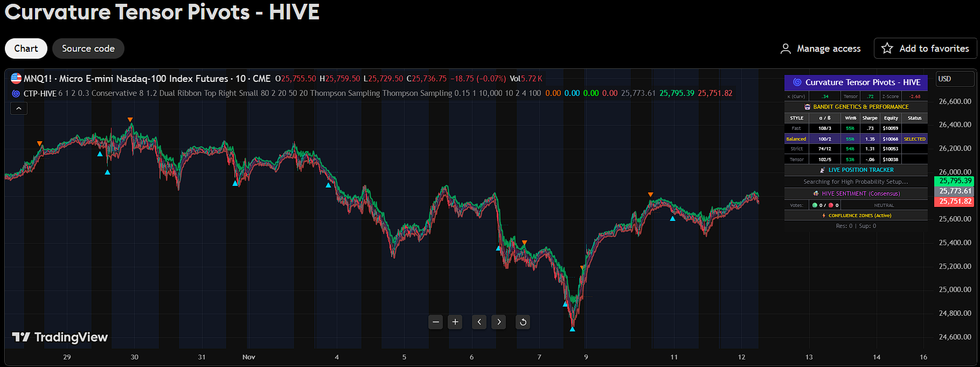The width and height of the screenshot is (980, 367).
Task: Click the 26,000.00 price axis label
Action: [955, 172]
